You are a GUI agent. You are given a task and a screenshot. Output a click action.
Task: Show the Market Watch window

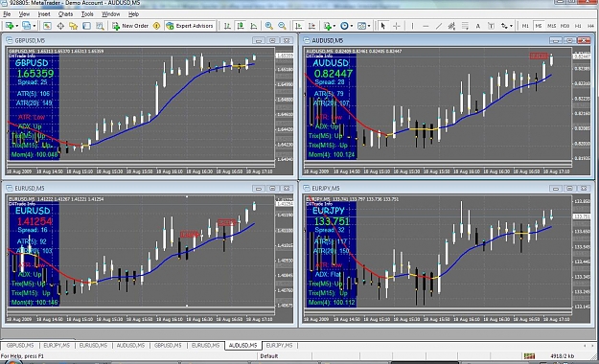(47, 26)
